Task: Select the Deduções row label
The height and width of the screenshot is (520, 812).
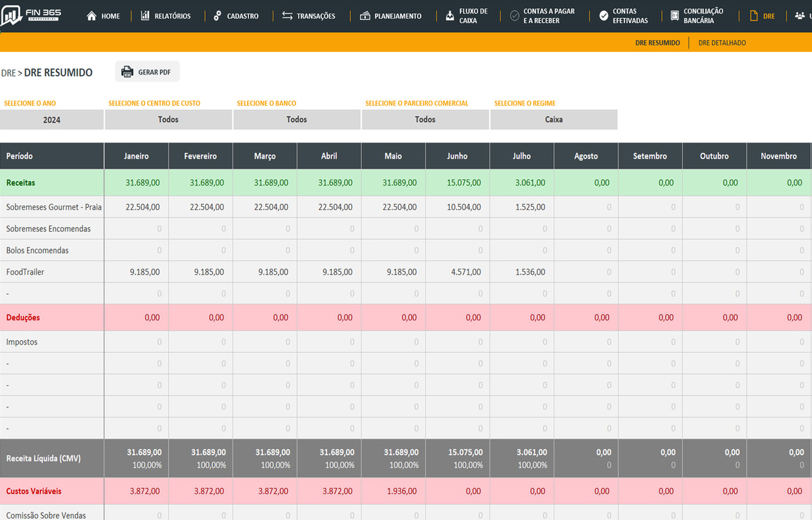Action: pyautogui.click(x=23, y=318)
